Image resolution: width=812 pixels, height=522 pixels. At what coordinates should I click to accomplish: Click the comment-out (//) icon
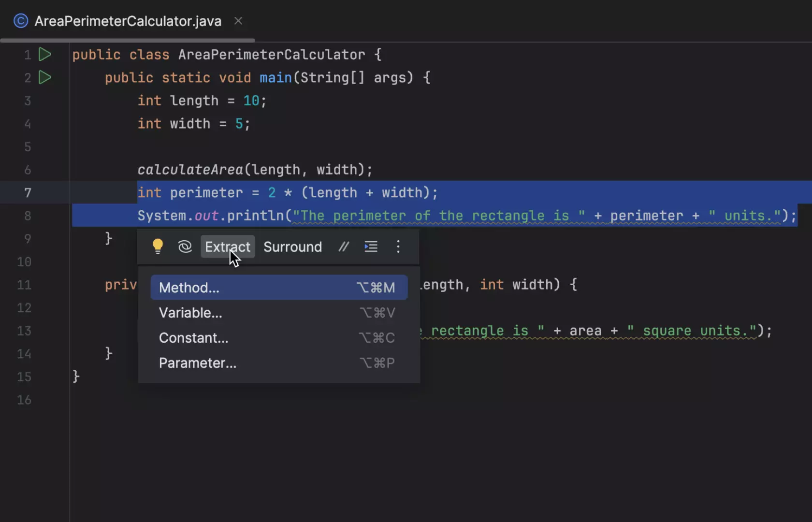click(x=343, y=246)
